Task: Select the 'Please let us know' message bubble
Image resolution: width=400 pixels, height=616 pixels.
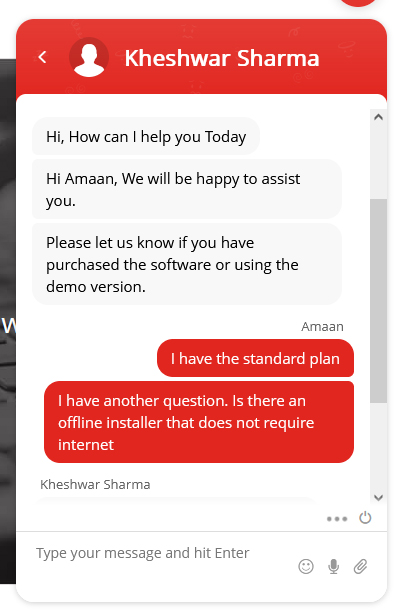Action: point(187,264)
